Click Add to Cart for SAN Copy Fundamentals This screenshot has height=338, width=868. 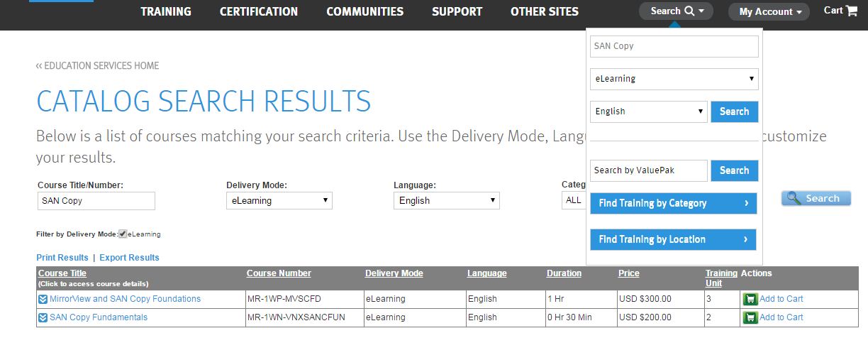click(x=781, y=317)
